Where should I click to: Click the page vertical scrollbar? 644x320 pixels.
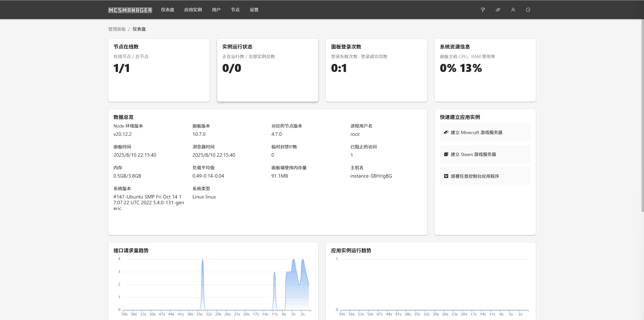[642, 116]
